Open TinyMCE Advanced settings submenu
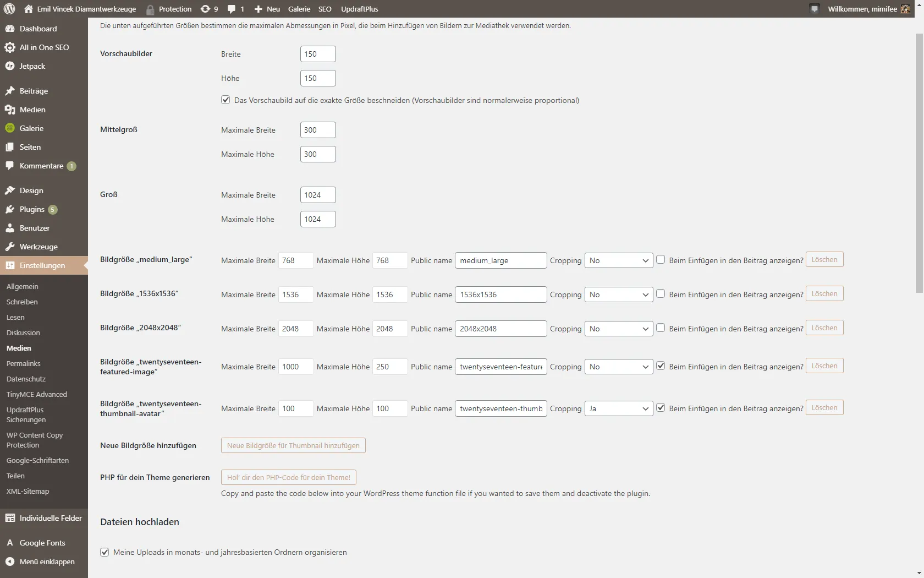Viewport: 924px width, 578px height. [37, 394]
